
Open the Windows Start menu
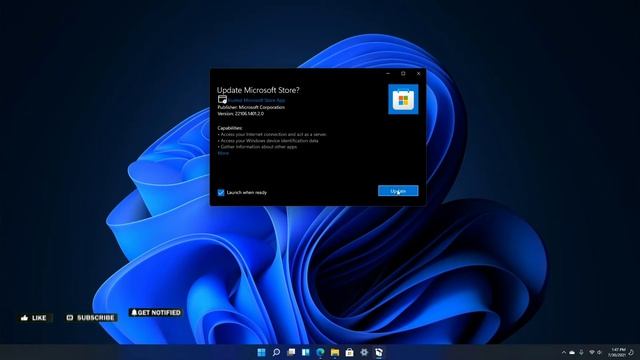pyautogui.click(x=262, y=352)
